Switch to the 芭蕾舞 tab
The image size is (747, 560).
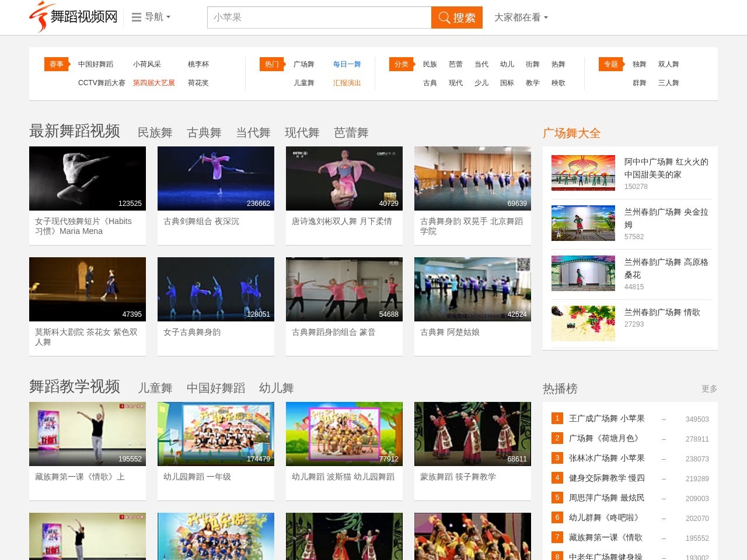tap(351, 133)
